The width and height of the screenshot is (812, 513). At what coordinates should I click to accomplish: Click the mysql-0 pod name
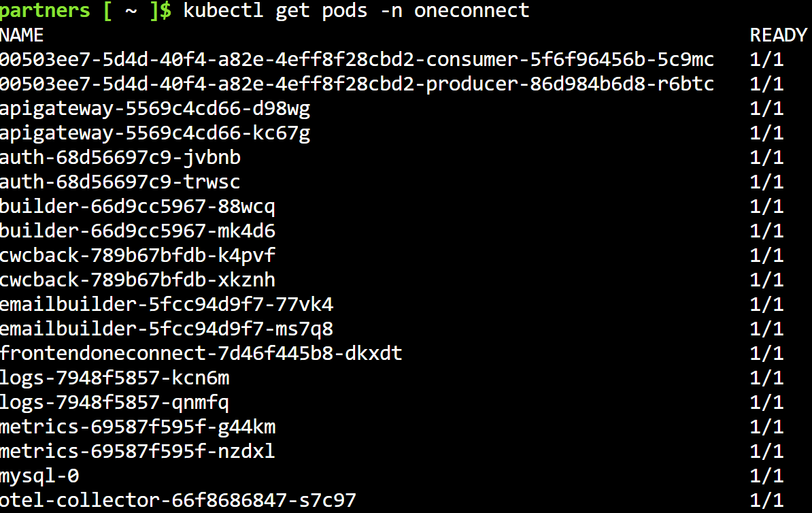[x=39, y=476]
